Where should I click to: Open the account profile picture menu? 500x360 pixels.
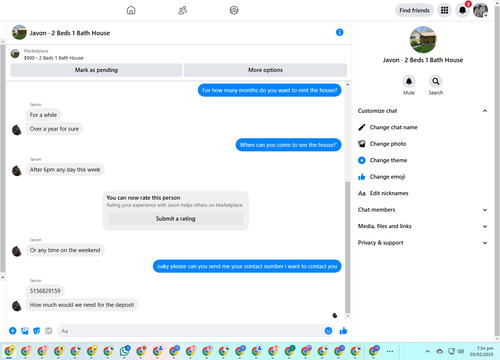pos(480,10)
